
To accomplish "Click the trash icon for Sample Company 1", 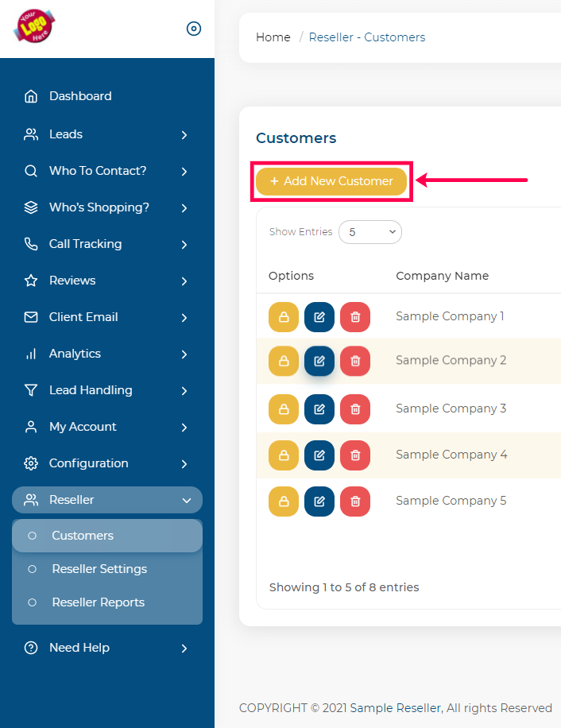I will 355,317.
